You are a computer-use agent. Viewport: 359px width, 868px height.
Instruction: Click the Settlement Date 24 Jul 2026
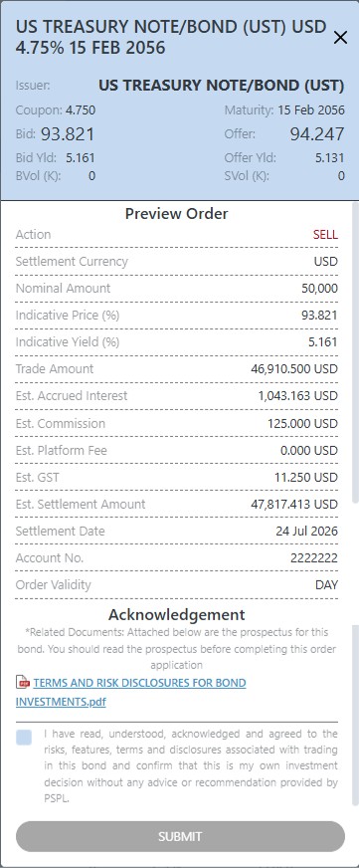click(x=306, y=531)
